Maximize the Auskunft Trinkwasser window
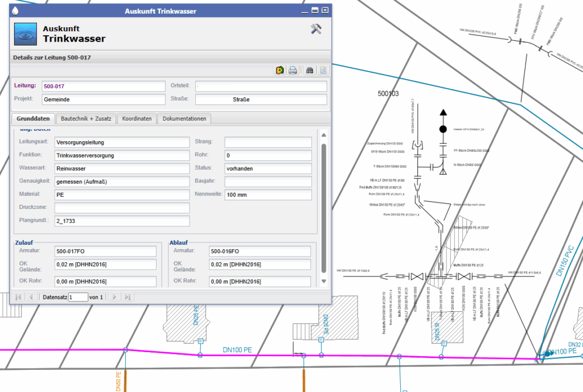Screen dimensions: 583x392 [315, 10]
